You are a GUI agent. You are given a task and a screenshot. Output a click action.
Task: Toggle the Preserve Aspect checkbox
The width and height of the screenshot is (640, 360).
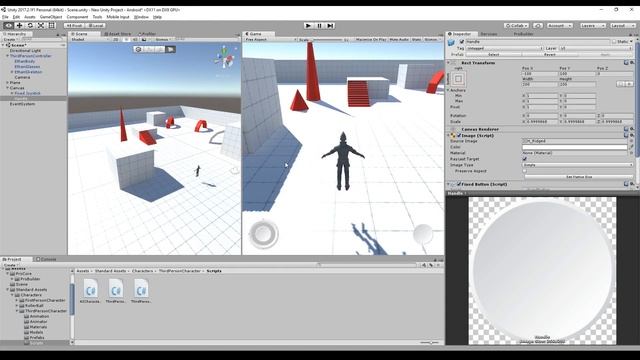[524, 171]
